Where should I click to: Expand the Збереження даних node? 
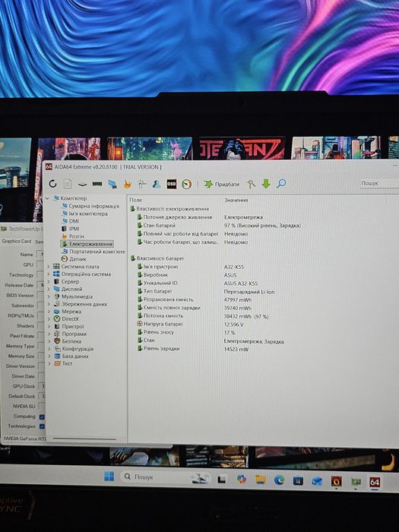tap(49, 304)
